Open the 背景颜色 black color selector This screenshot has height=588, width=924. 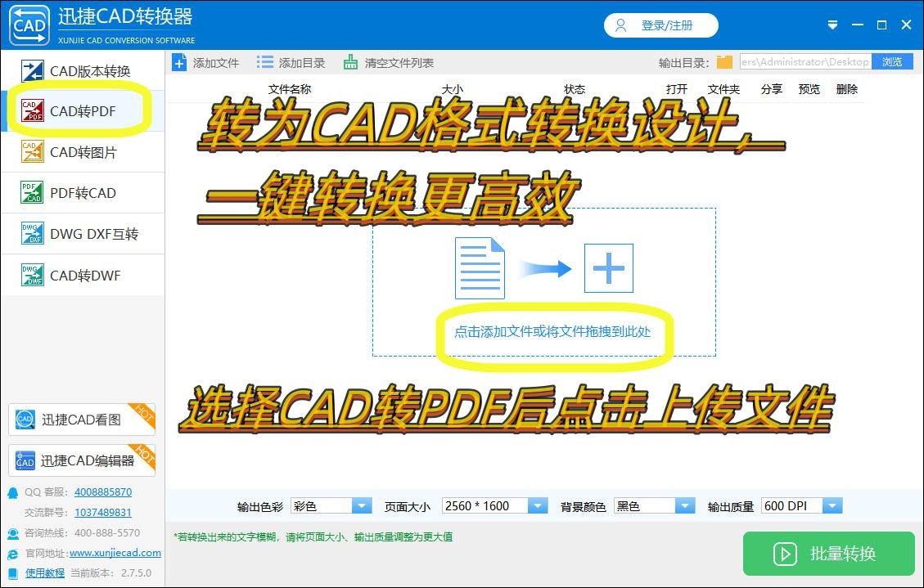(x=685, y=505)
